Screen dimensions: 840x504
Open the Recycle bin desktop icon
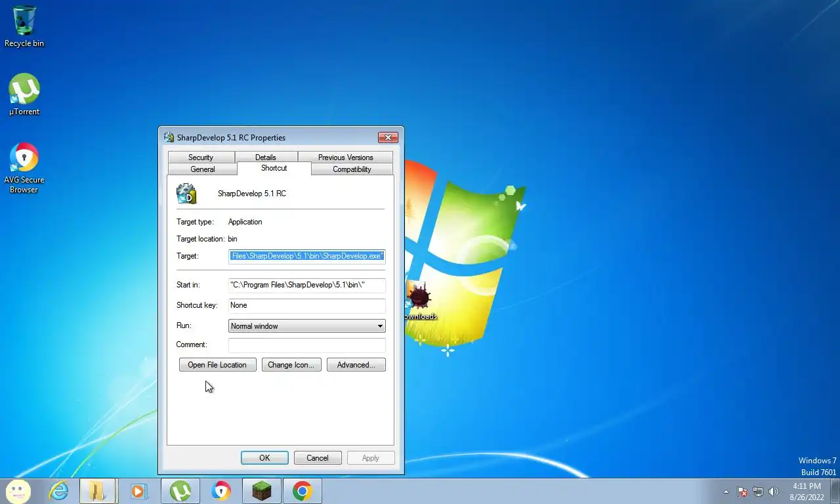pos(24,26)
